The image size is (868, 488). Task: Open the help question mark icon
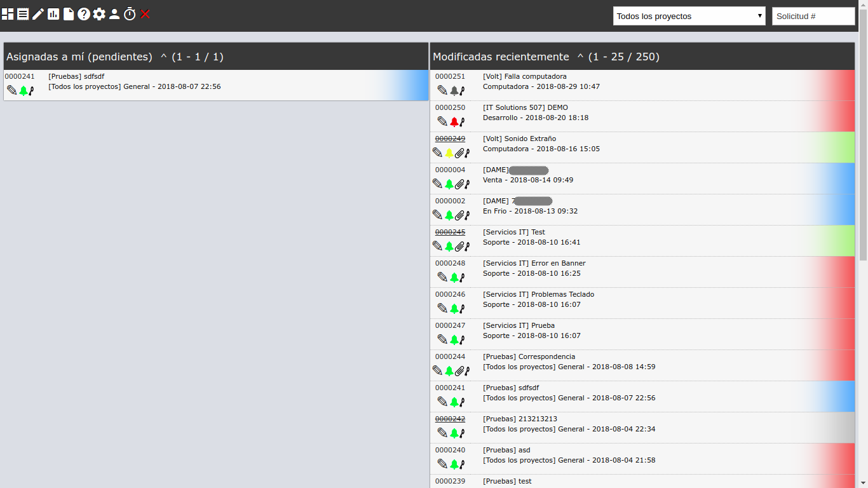[84, 14]
